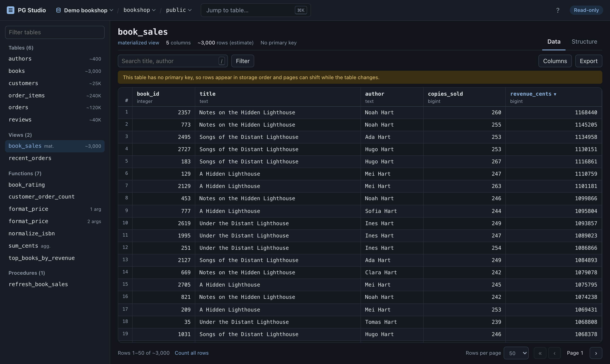The height and width of the screenshot is (364, 610).
Task: Click the PG Studio logo icon
Action: [x=10, y=10]
